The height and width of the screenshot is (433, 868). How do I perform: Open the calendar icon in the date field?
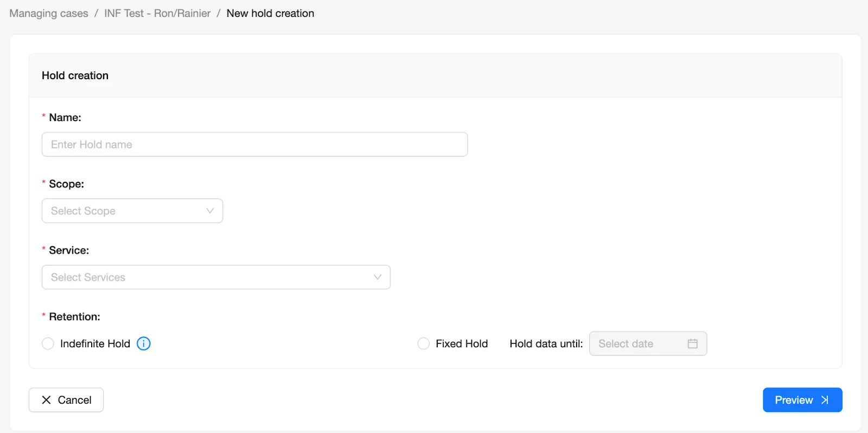pyautogui.click(x=692, y=343)
